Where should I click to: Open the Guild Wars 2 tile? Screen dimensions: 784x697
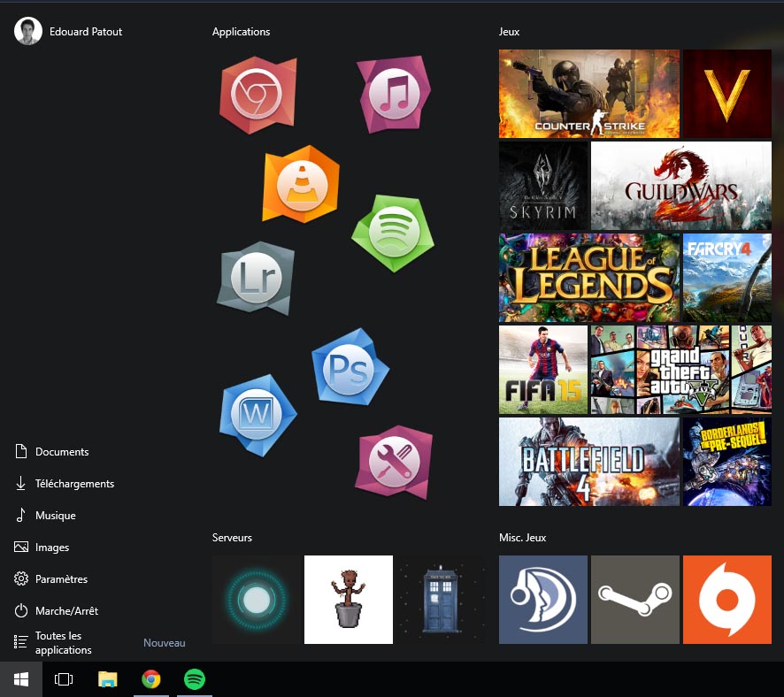point(681,186)
